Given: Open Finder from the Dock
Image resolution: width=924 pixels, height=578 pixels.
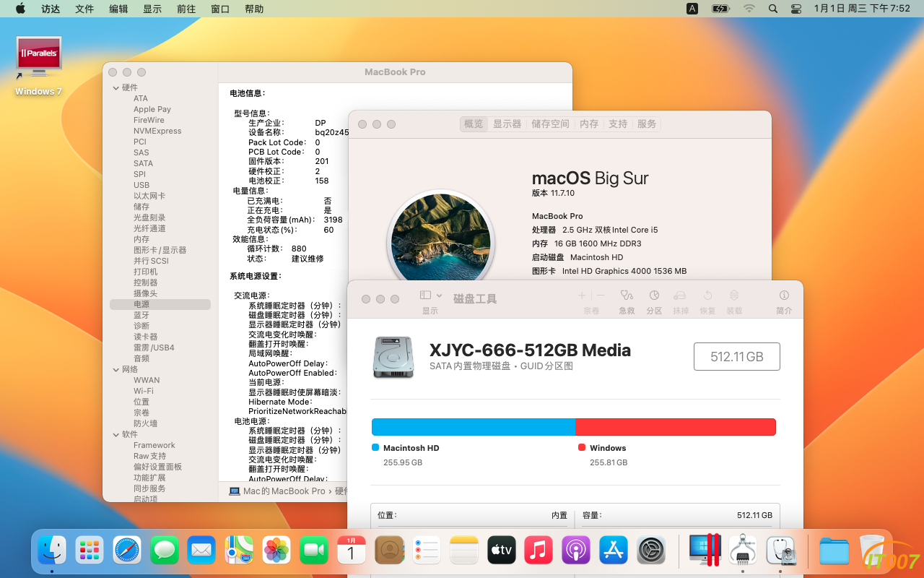Looking at the screenshot, I should (52, 551).
